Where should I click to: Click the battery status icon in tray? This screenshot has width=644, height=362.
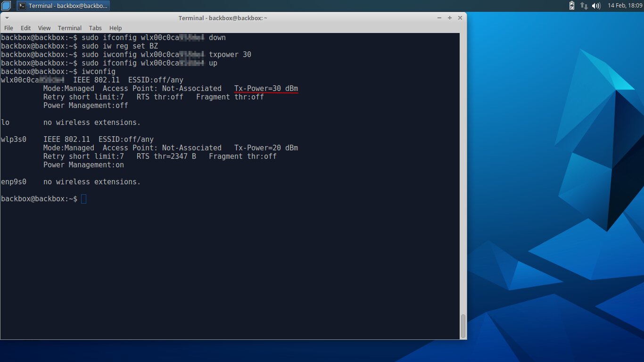click(572, 6)
